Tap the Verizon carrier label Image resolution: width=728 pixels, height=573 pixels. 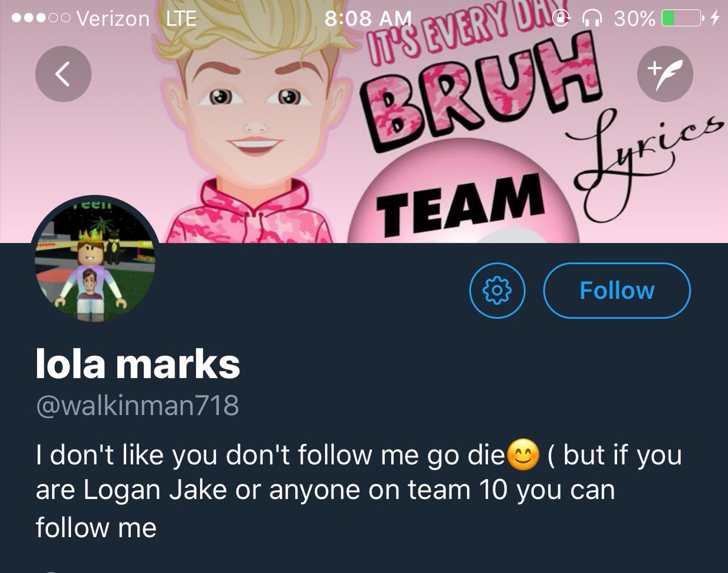coord(113,19)
